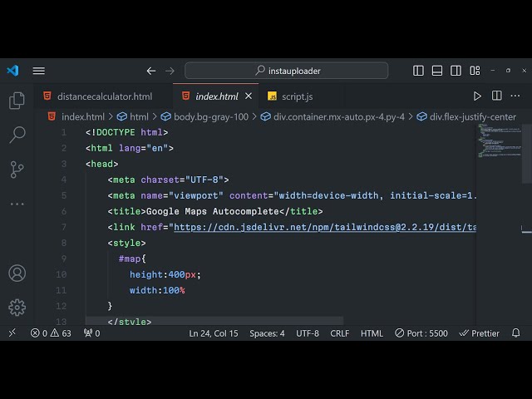This screenshot has height=399, width=532.
Task: Toggle the bottom panel visibility
Action: pos(436,71)
